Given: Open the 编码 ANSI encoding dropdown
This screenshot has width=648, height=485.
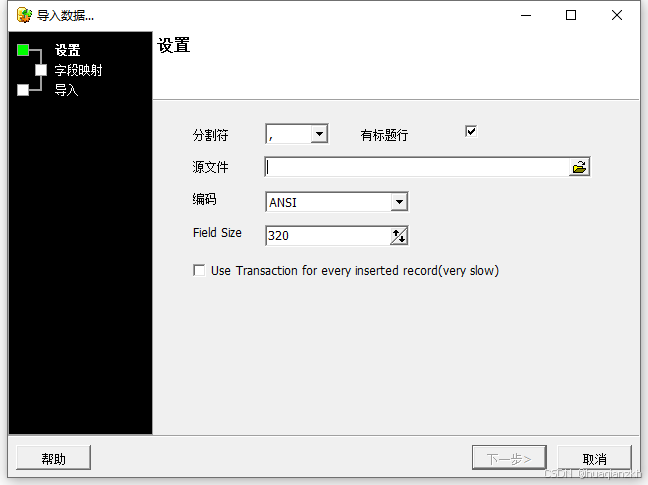Looking at the screenshot, I should coord(399,202).
